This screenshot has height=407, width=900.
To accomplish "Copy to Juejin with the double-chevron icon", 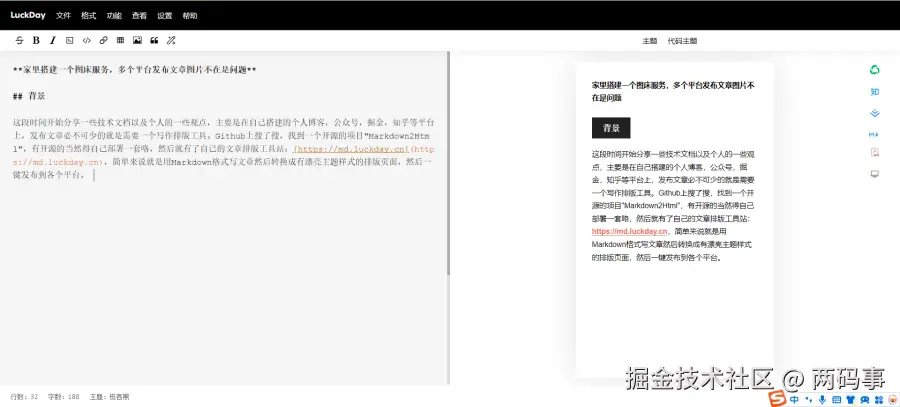I will 875,113.
